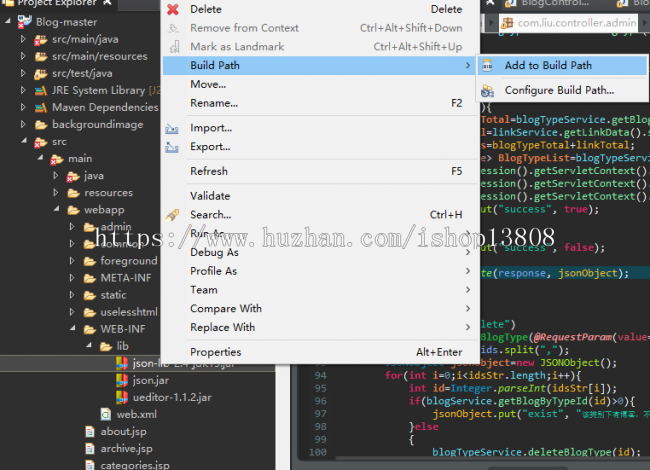Open the Replace With submenu
The height and width of the screenshot is (470, 650).
[x=319, y=327]
